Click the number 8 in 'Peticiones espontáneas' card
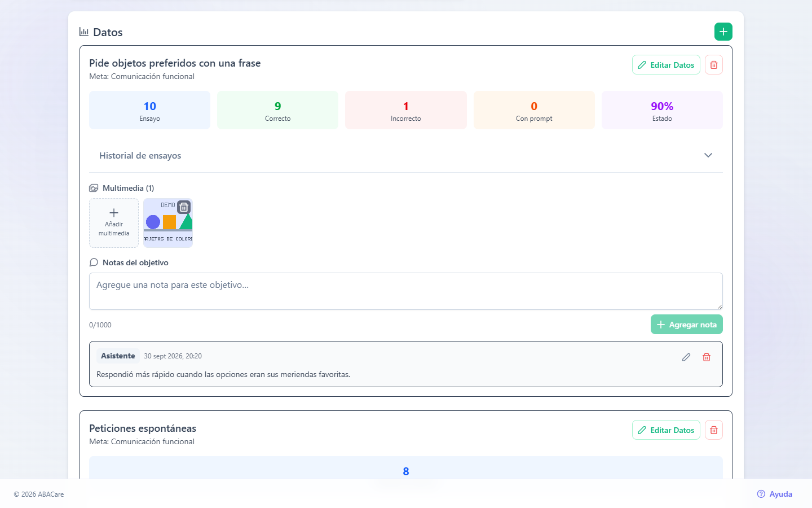 (x=406, y=471)
